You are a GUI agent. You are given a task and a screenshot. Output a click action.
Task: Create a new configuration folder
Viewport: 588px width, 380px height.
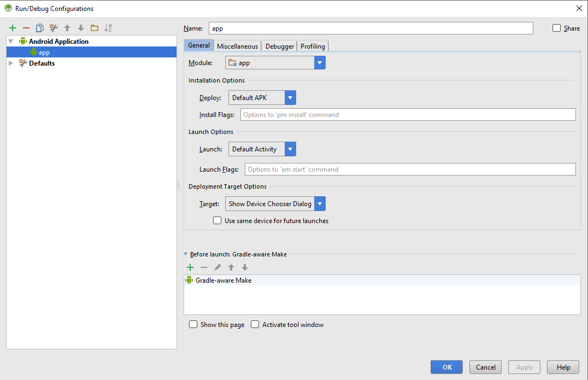tap(95, 28)
